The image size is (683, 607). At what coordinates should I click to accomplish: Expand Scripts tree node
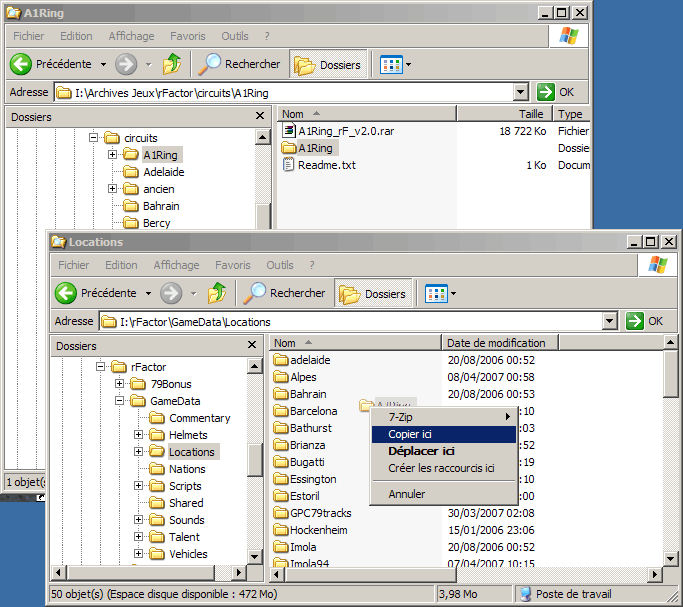(x=139, y=486)
